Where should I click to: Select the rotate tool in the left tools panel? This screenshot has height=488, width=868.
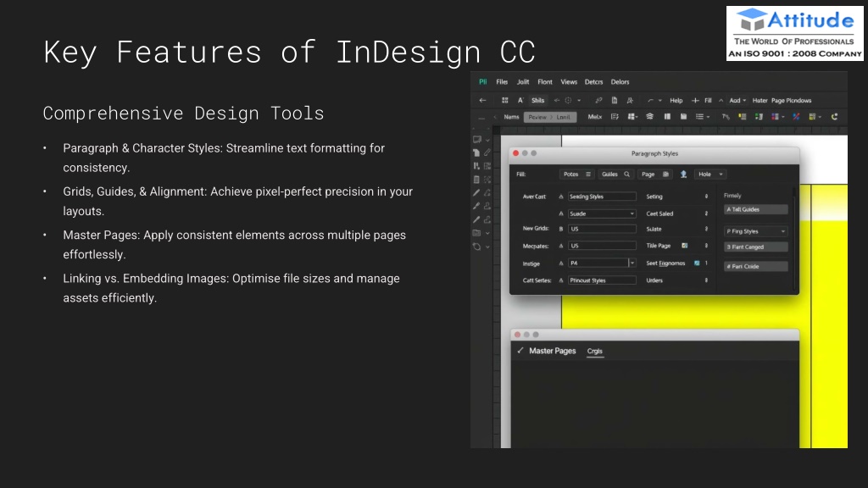coord(476,247)
